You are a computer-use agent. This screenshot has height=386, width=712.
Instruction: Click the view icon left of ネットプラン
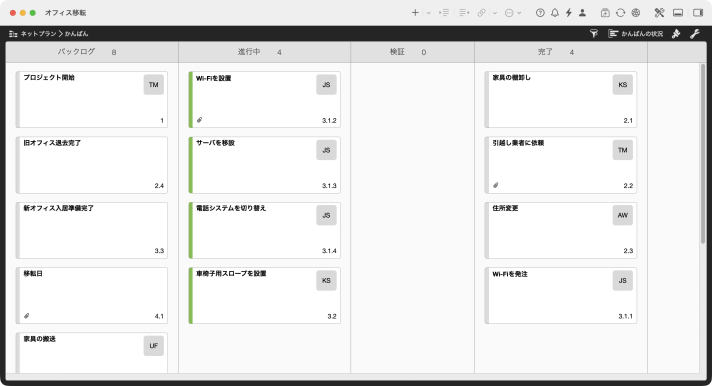coord(13,34)
